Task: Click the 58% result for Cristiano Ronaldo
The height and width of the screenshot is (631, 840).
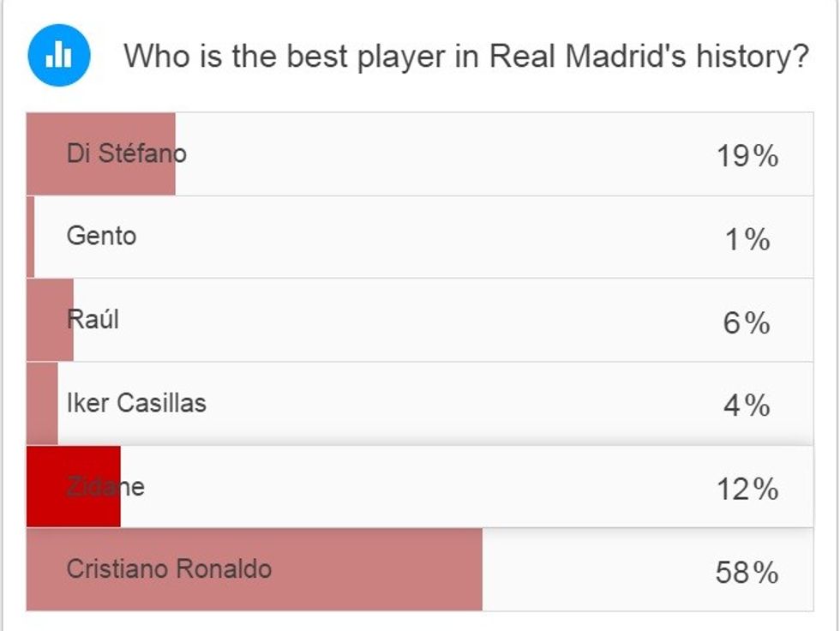Action: [x=747, y=572]
